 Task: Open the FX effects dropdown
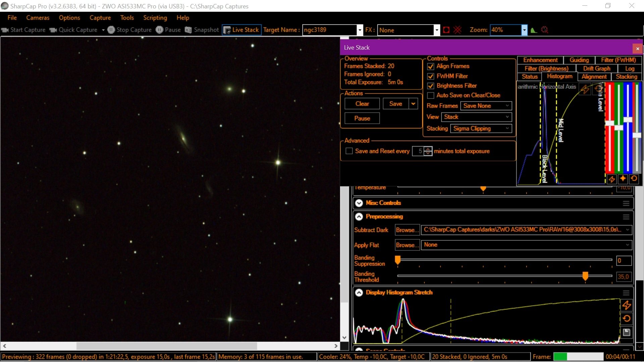click(436, 30)
